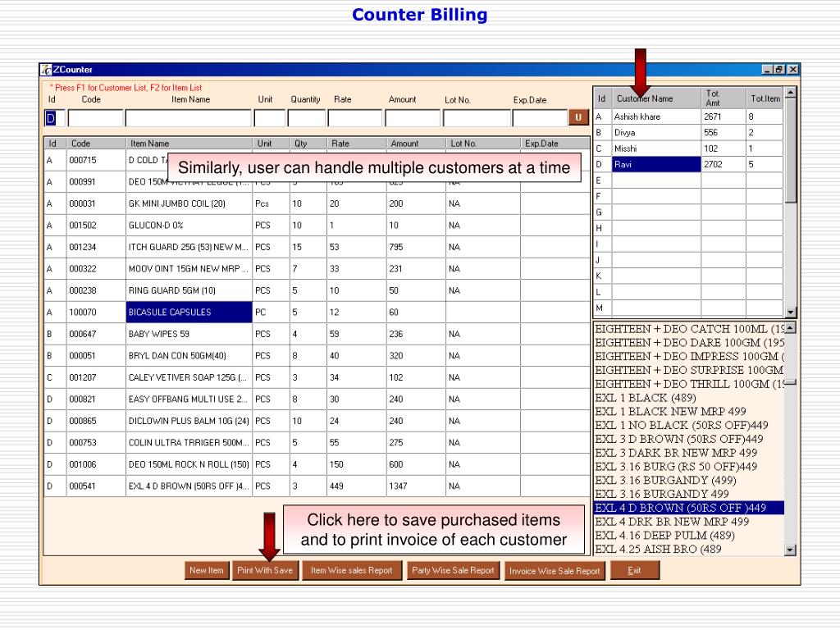Screen dimensions: 840x630
Task: Click item list scroll down arrow
Action: point(790,550)
